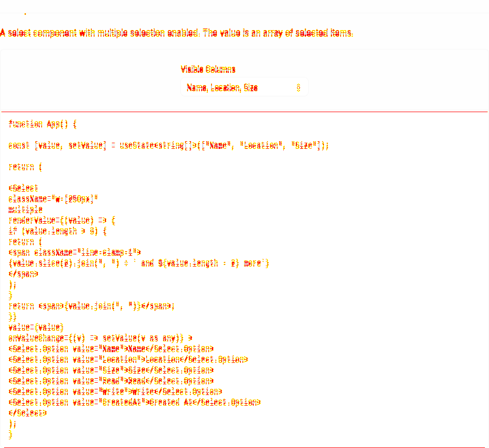Image resolution: width=489 pixels, height=448 pixels.
Task: Click the 'function App() {' code line
Action: [x=43, y=124]
